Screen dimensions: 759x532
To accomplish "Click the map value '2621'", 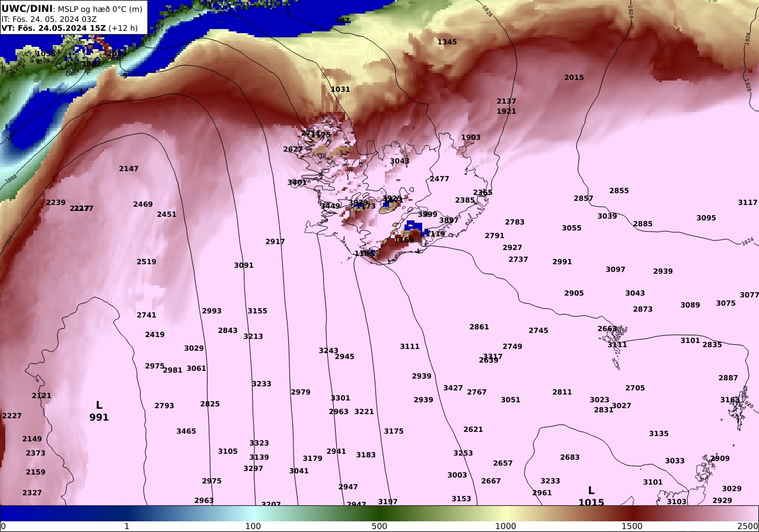I will point(473,430).
